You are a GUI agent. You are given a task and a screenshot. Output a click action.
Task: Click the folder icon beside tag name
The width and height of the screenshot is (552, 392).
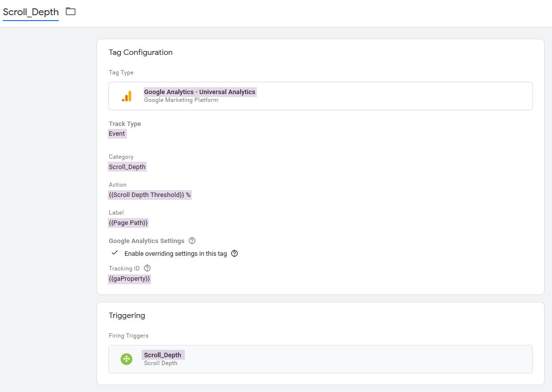[x=71, y=12]
